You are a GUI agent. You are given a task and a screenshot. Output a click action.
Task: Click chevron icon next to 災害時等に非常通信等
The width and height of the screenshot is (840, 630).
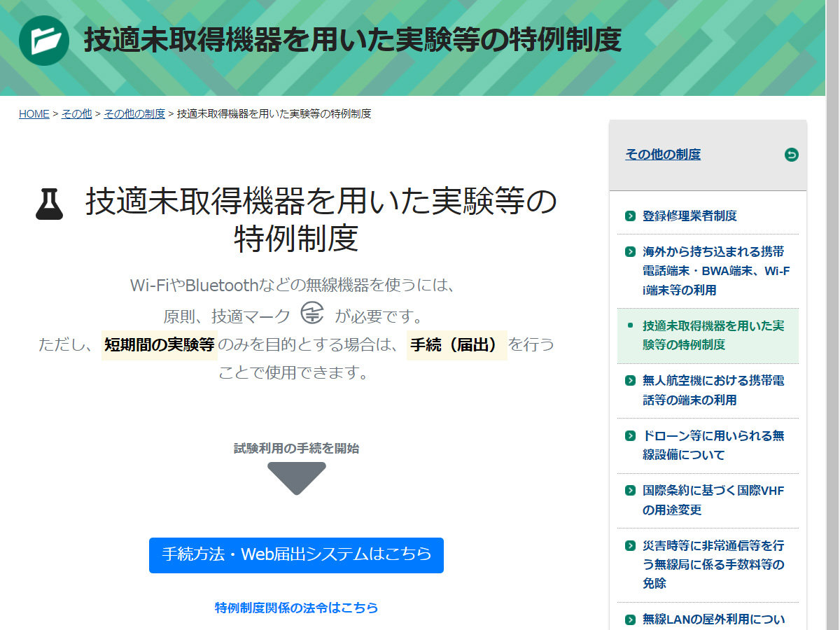click(x=630, y=545)
